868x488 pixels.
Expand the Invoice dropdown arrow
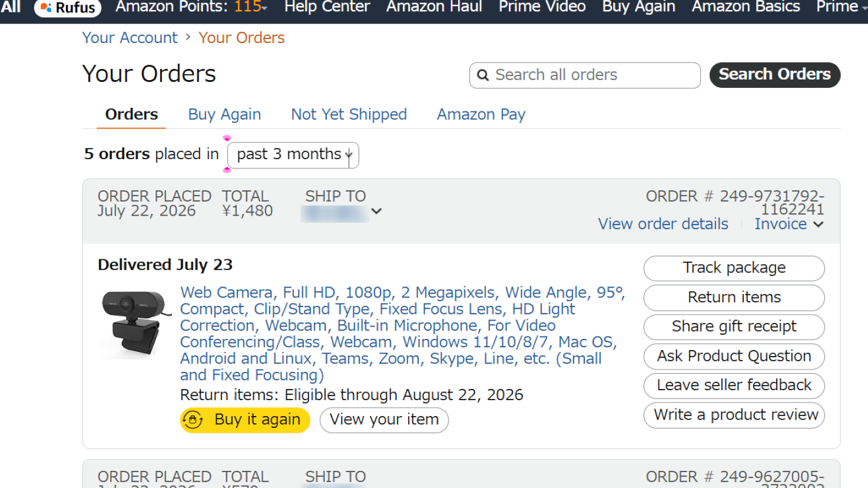point(819,224)
